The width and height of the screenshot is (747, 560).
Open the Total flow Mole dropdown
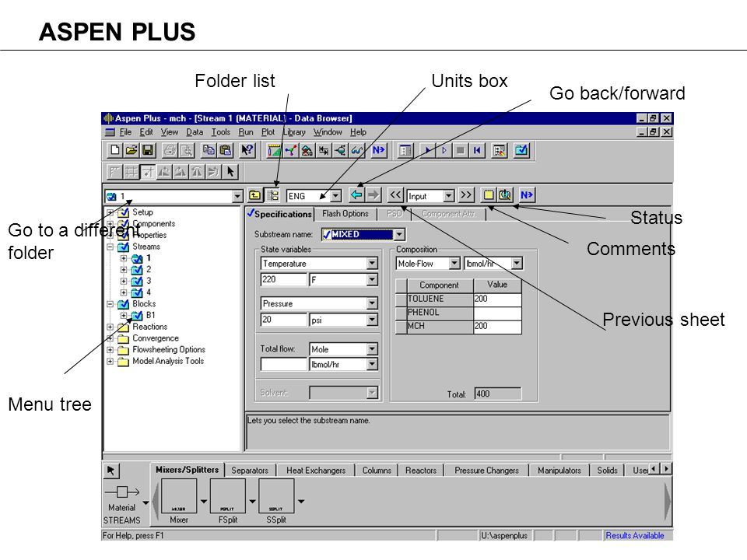372,349
